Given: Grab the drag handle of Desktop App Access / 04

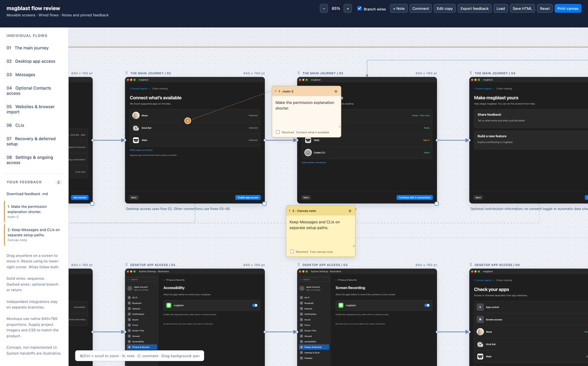Looking at the screenshot, I should pos(471,265).
